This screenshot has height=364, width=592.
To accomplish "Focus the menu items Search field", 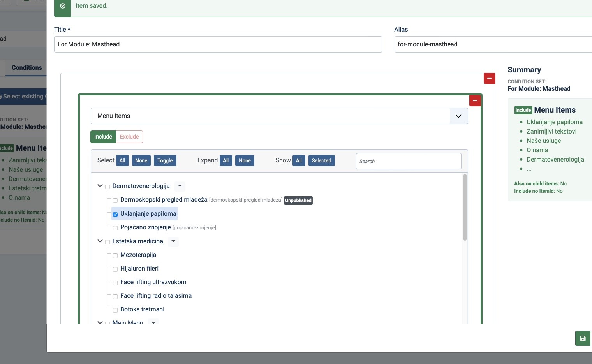I will coord(409,161).
